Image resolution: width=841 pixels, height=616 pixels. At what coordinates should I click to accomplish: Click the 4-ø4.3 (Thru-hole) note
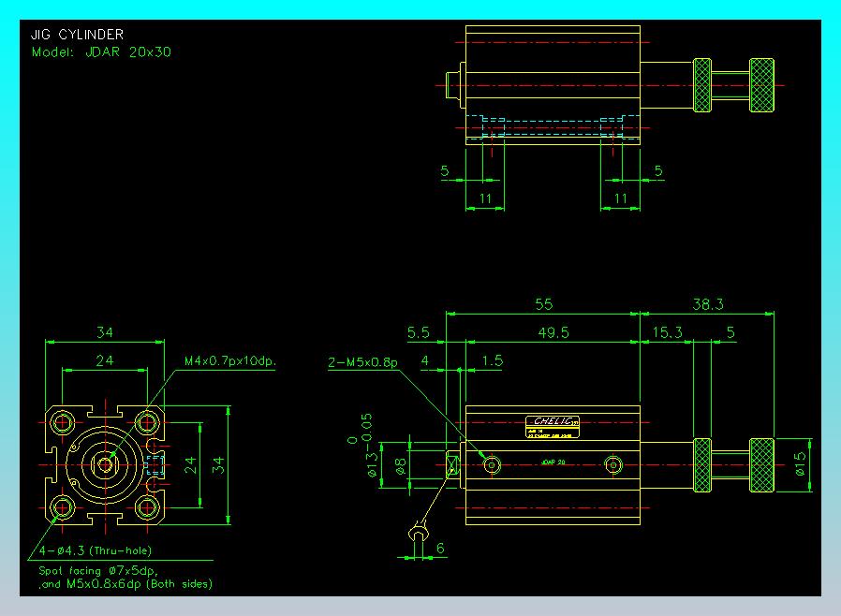point(96,550)
